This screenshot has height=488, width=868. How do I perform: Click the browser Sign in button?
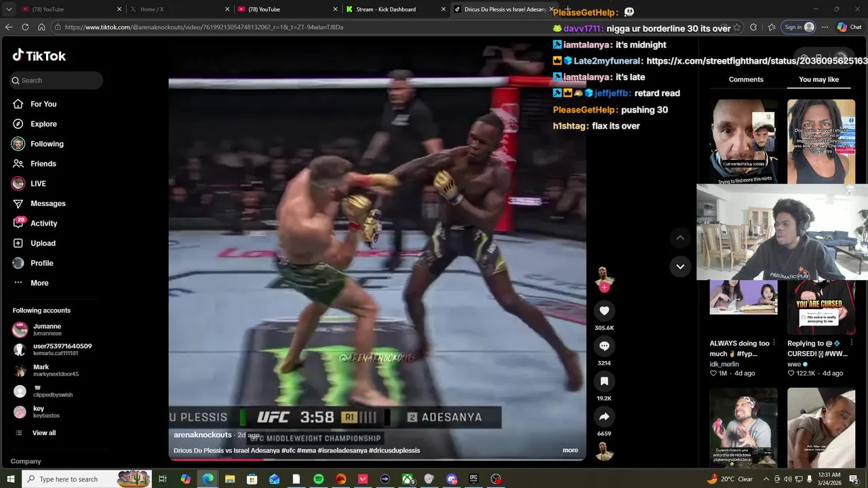point(800,27)
